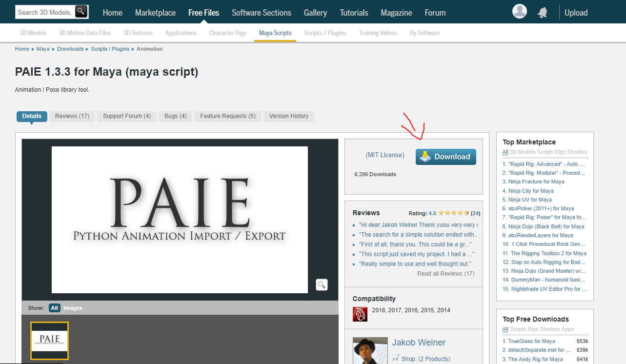
Task: Open the Free Files menu
Action: point(204,13)
